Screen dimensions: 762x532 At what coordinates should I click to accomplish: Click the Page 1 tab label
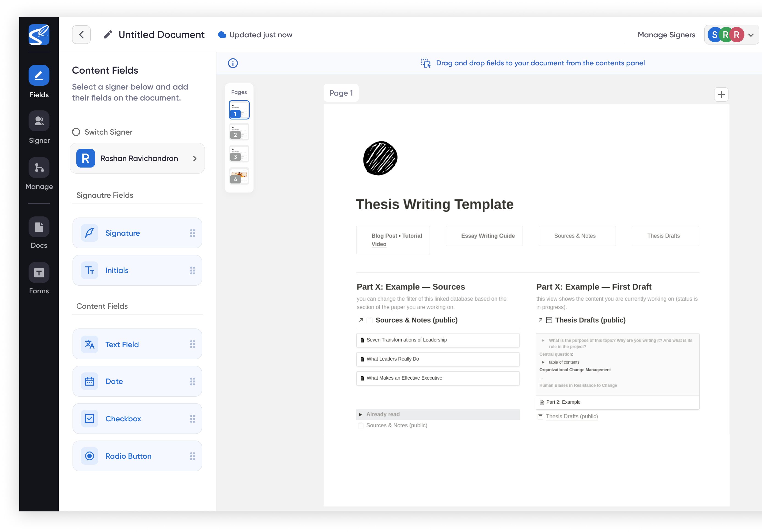341,93
